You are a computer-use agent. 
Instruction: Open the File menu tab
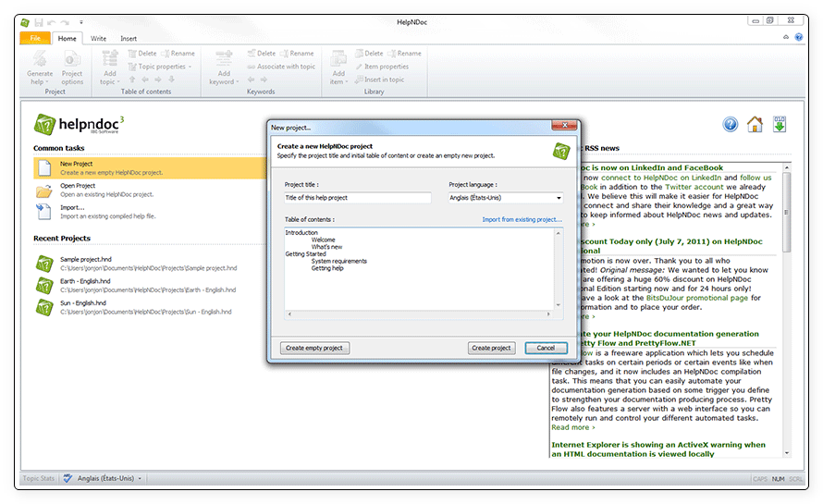tap(35, 38)
